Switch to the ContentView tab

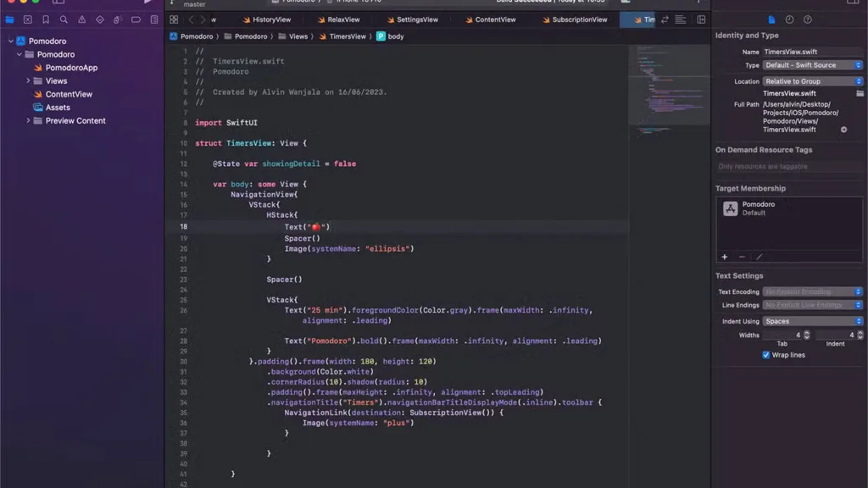point(491,19)
